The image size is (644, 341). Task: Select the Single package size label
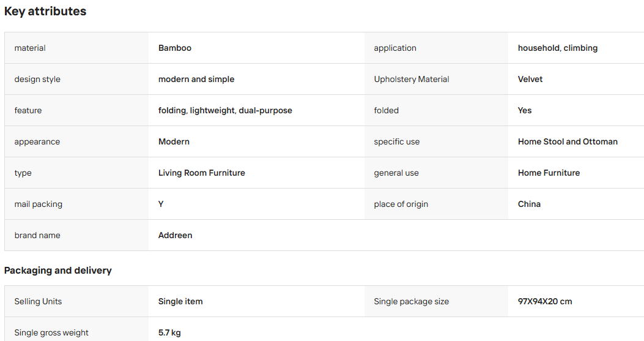[x=411, y=301]
